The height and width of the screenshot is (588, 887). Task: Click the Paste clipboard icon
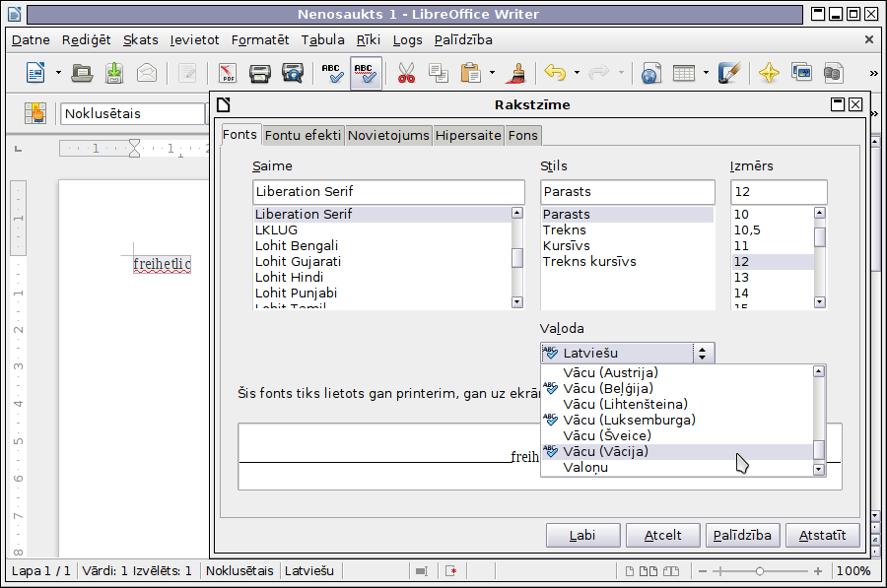[x=471, y=73]
